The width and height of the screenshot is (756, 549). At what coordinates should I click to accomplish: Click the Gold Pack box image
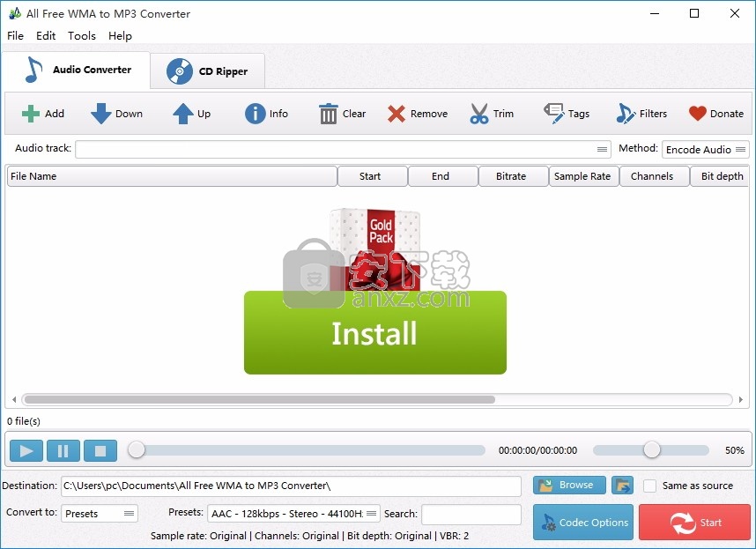click(x=375, y=249)
